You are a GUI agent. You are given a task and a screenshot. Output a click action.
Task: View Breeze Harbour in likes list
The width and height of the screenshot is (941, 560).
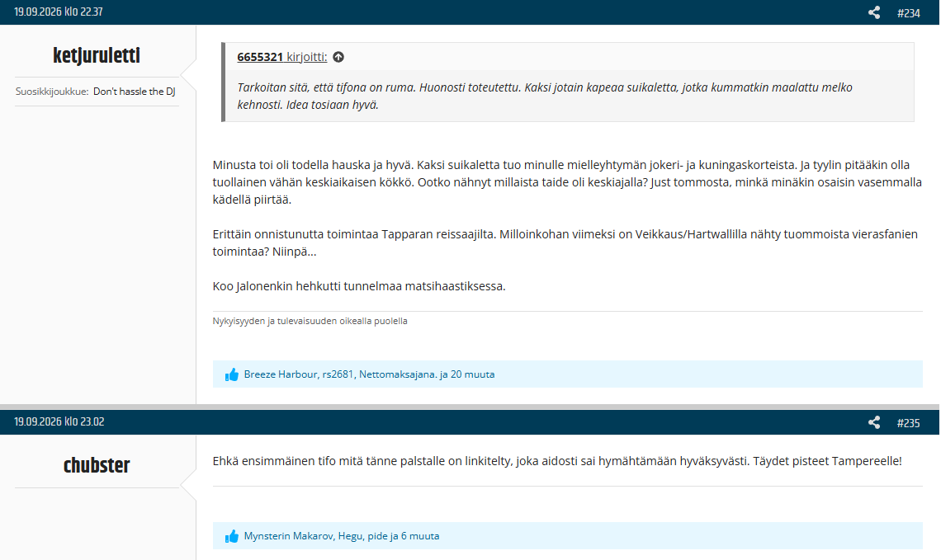[281, 374]
